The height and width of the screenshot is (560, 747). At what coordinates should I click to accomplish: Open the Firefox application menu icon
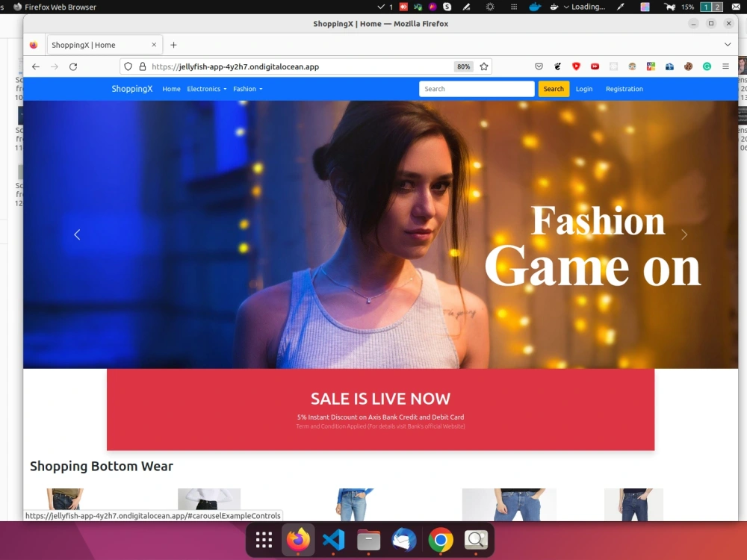725,66
